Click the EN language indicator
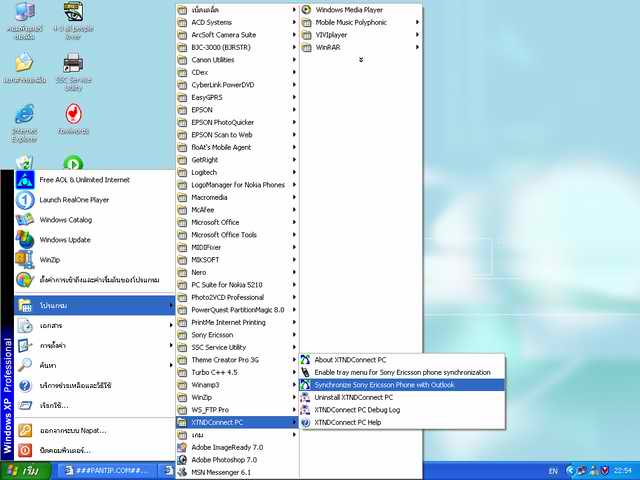 [553, 471]
